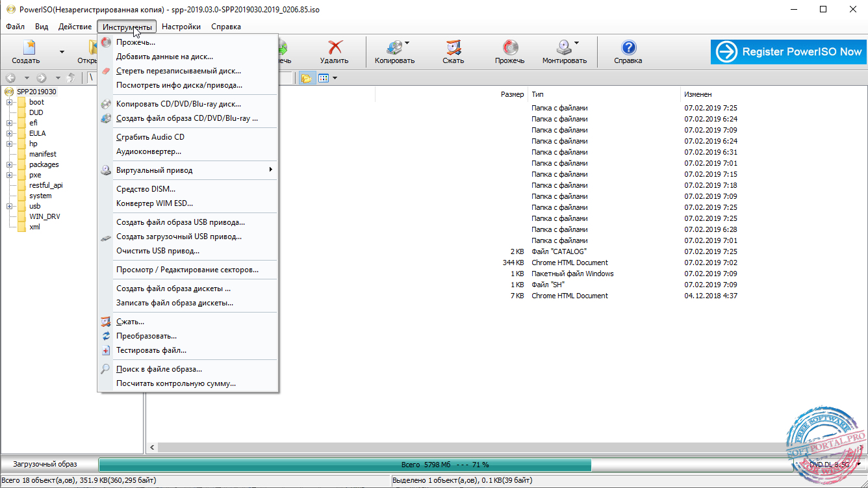The height and width of the screenshot is (488, 868).
Task: Click the Удалить red X toolbar icon
Action: [335, 47]
